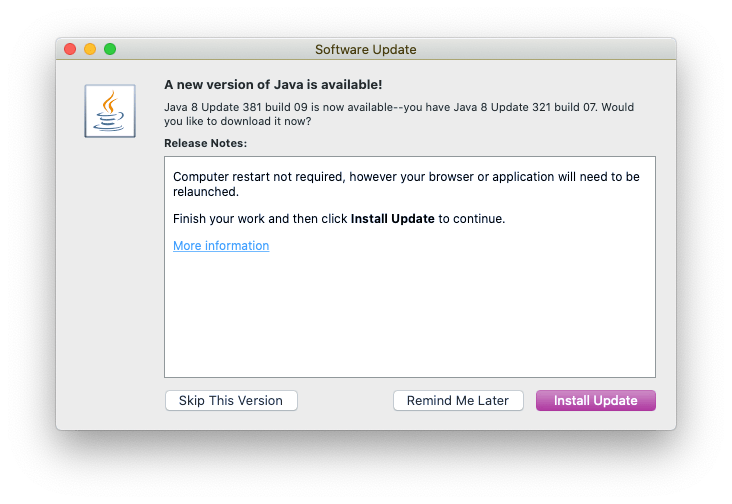The width and height of the screenshot is (732, 504).
Task: Click the word 'relaunched' in release notes
Action: pos(205,191)
